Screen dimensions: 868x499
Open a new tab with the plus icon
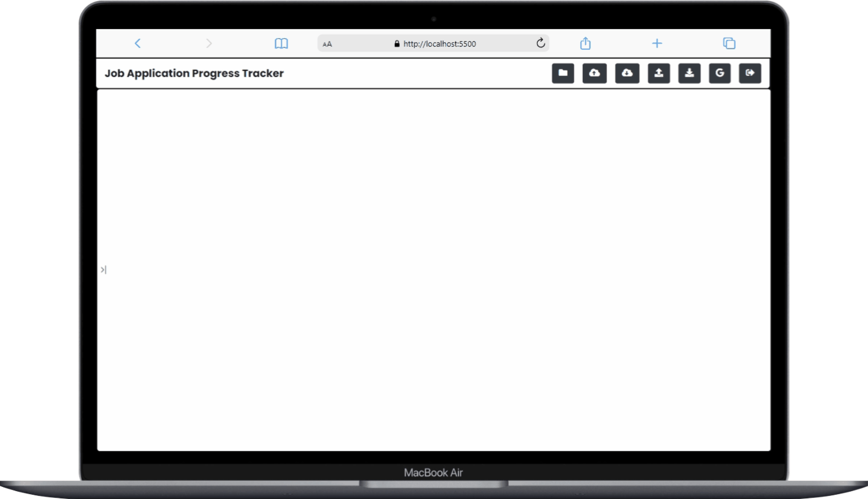pos(657,43)
